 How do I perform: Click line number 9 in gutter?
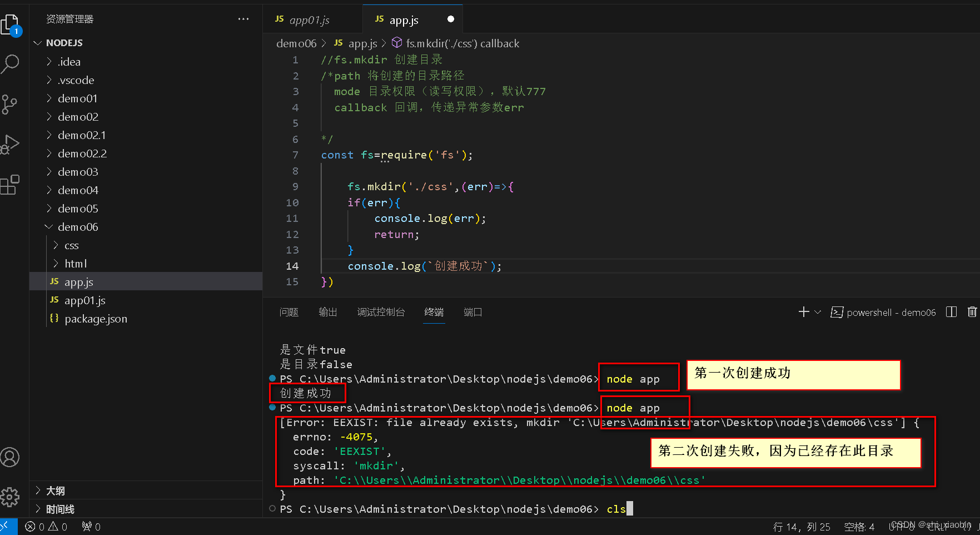(295, 186)
